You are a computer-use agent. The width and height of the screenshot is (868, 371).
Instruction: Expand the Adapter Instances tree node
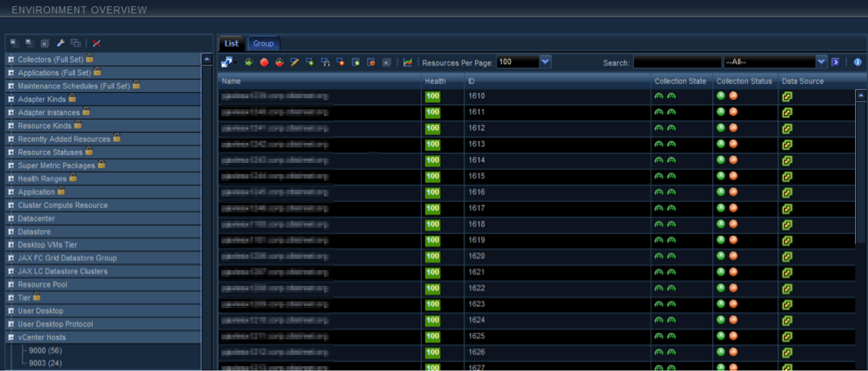tap(11, 112)
